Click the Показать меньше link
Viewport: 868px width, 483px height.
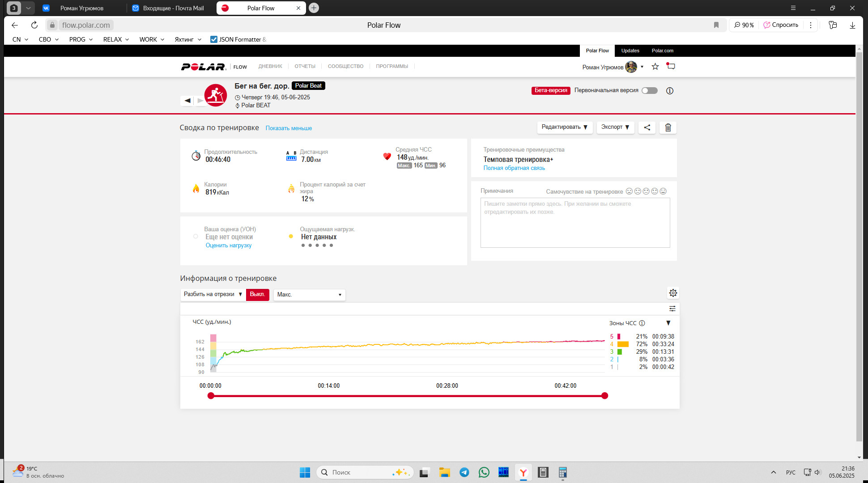click(x=289, y=128)
